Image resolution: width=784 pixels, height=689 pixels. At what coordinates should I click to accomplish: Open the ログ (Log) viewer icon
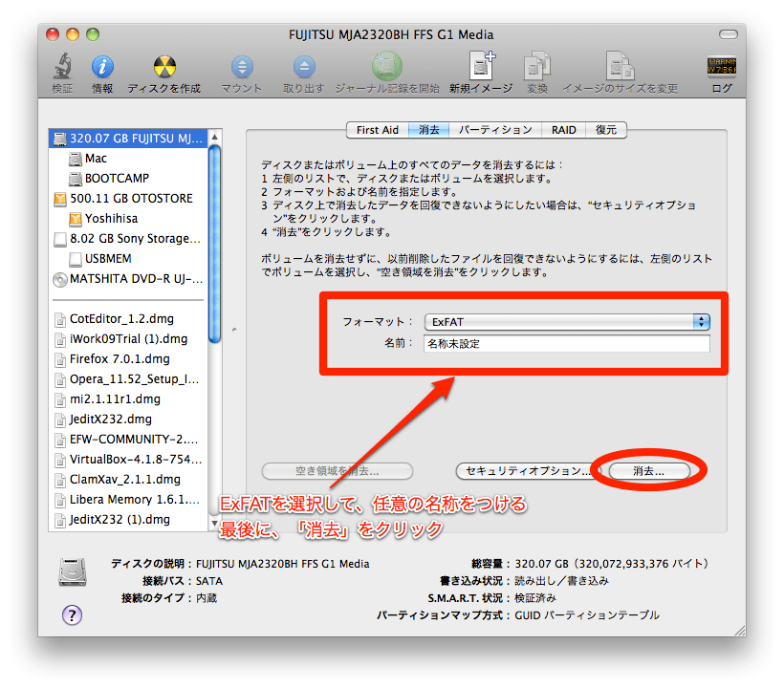tap(722, 67)
